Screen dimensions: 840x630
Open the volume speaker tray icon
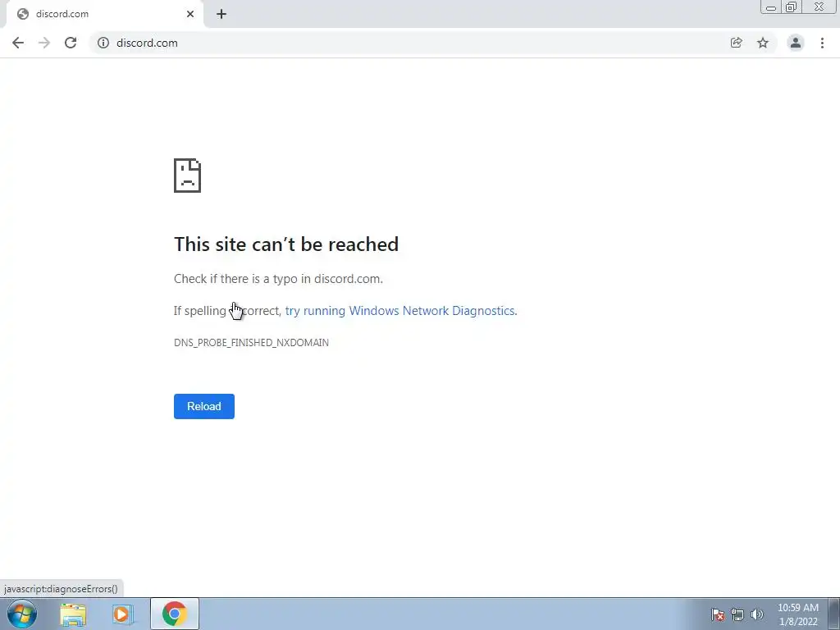coord(757,614)
